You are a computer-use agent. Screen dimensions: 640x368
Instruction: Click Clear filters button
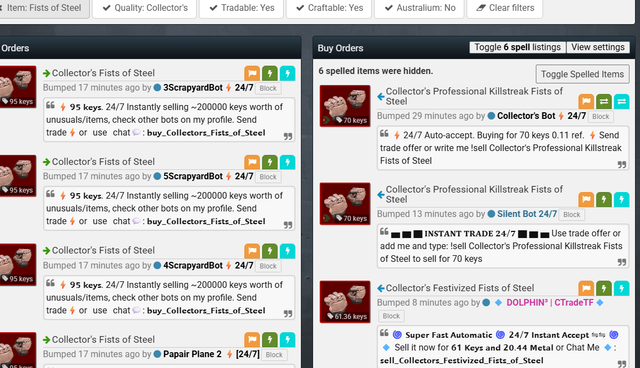tap(505, 8)
